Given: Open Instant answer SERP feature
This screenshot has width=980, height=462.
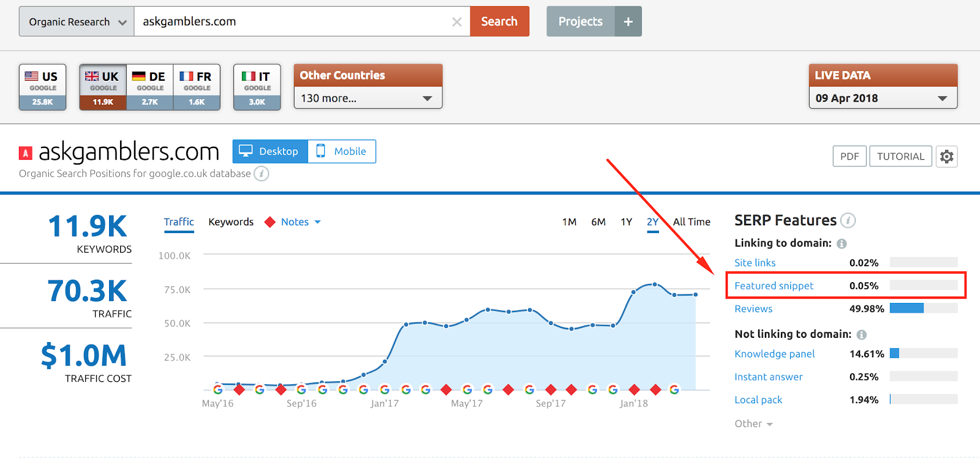Looking at the screenshot, I should pos(768,377).
